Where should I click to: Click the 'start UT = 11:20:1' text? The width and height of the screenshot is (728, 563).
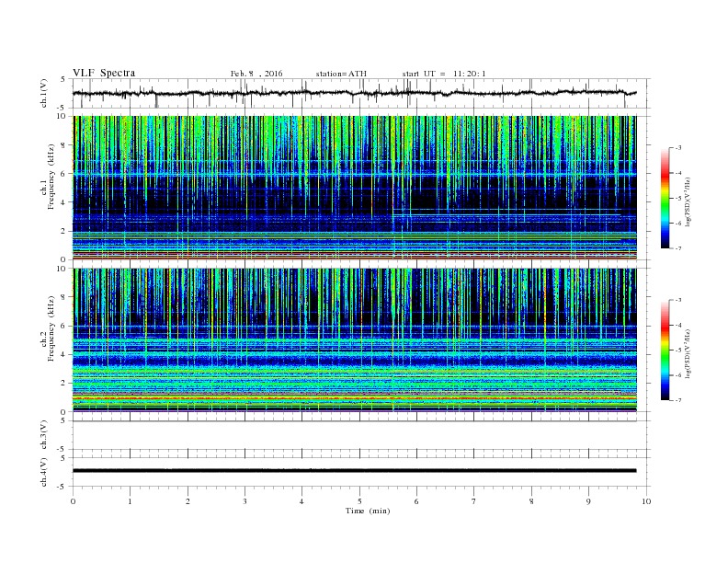tap(444, 74)
